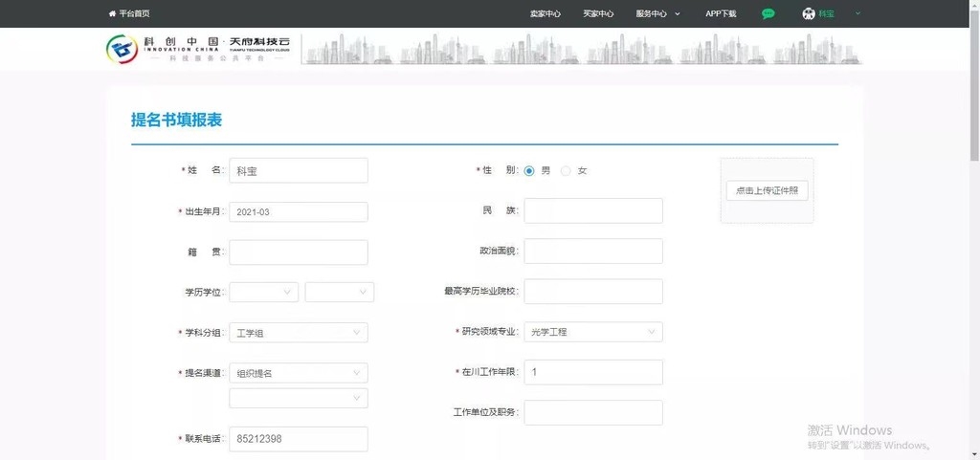Click the 天府科技云 platform logo
The width and height of the screenshot is (980, 460).
201,49
